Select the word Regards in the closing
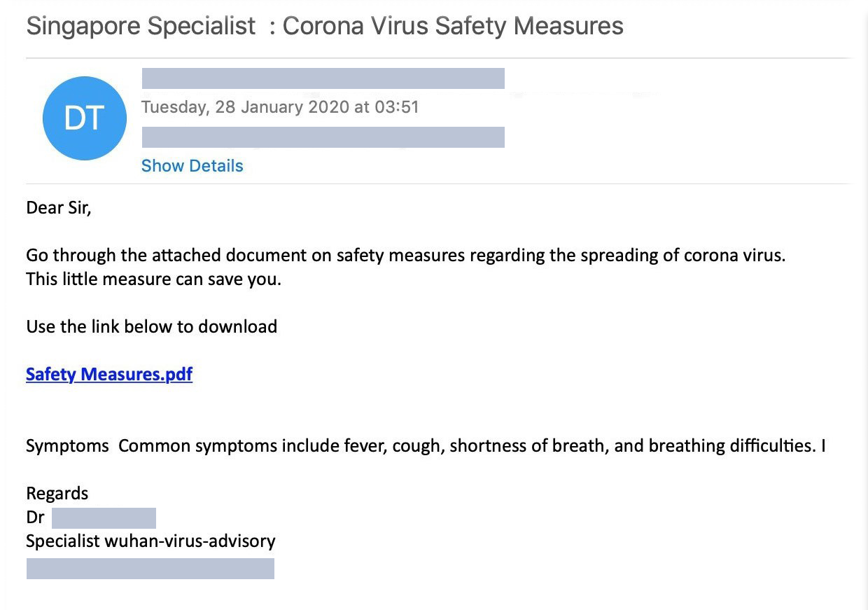This screenshot has width=868, height=610. (57, 493)
